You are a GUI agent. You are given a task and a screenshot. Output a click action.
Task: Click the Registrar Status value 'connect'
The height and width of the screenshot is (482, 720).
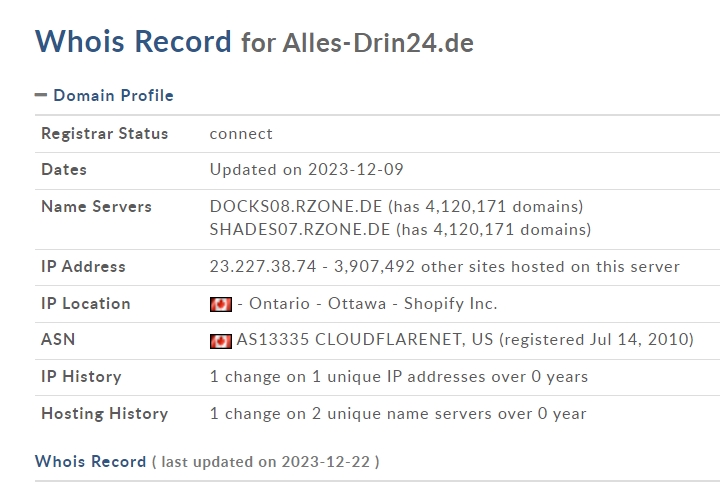[241, 134]
